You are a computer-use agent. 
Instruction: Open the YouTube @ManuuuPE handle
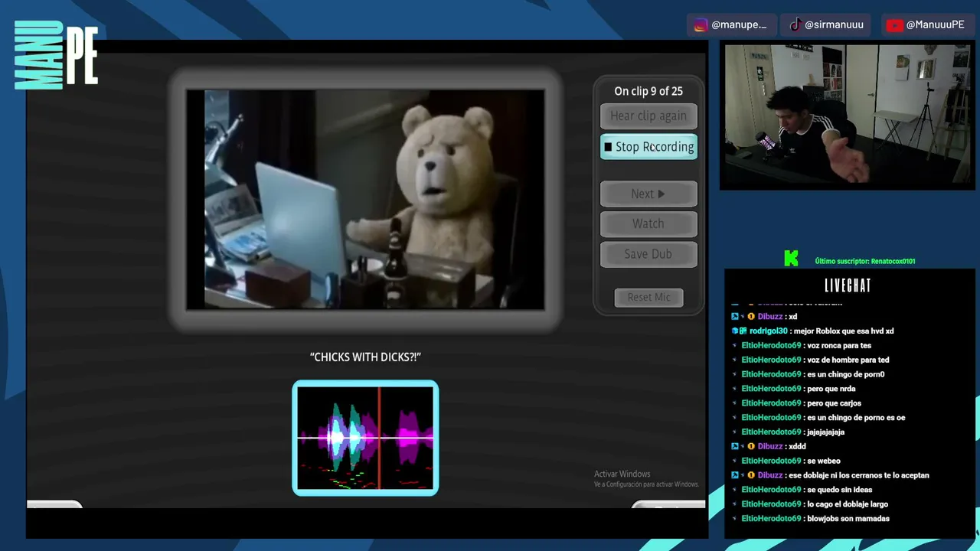click(935, 24)
